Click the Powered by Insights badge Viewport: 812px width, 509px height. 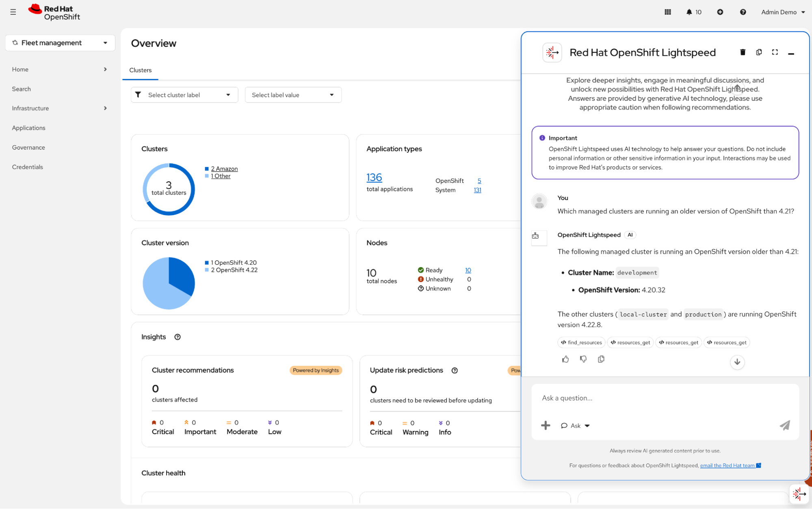pyautogui.click(x=316, y=370)
